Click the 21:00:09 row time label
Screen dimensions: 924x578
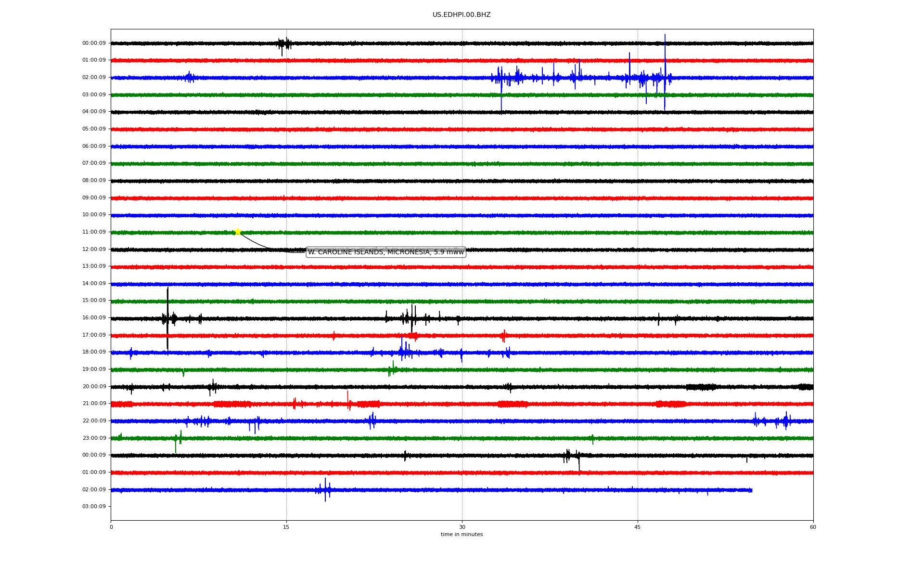[94, 404]
